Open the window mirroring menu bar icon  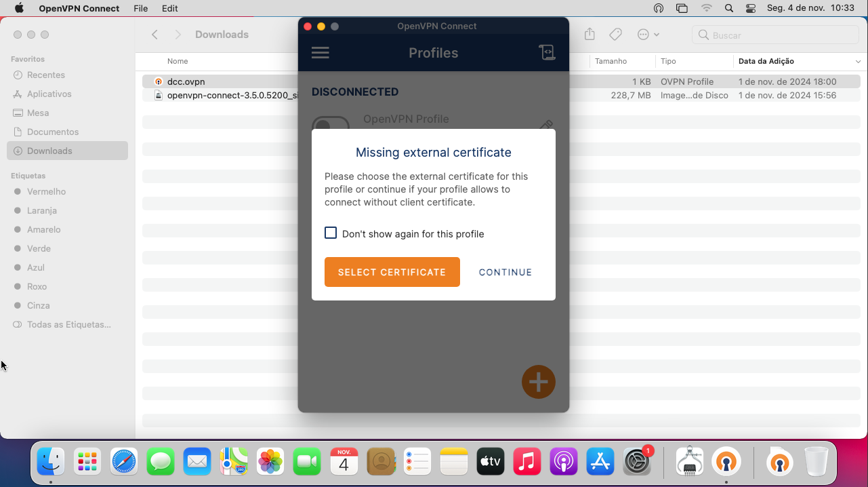point(682,8)
